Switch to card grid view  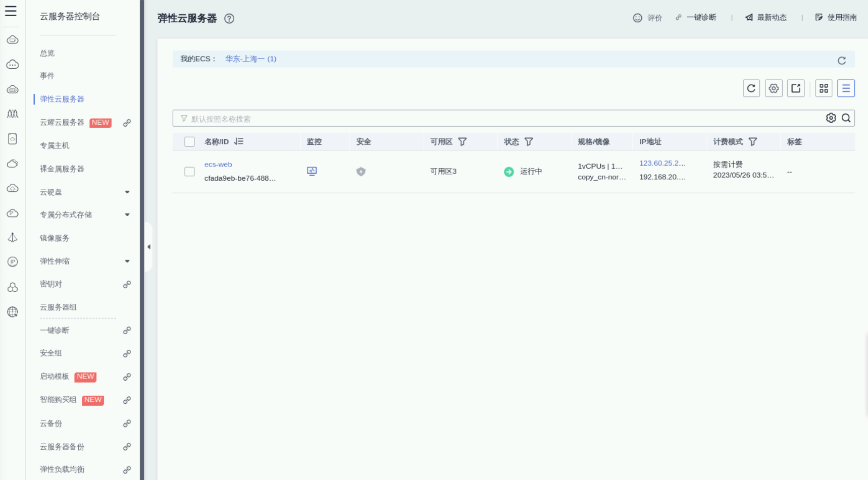824,88
